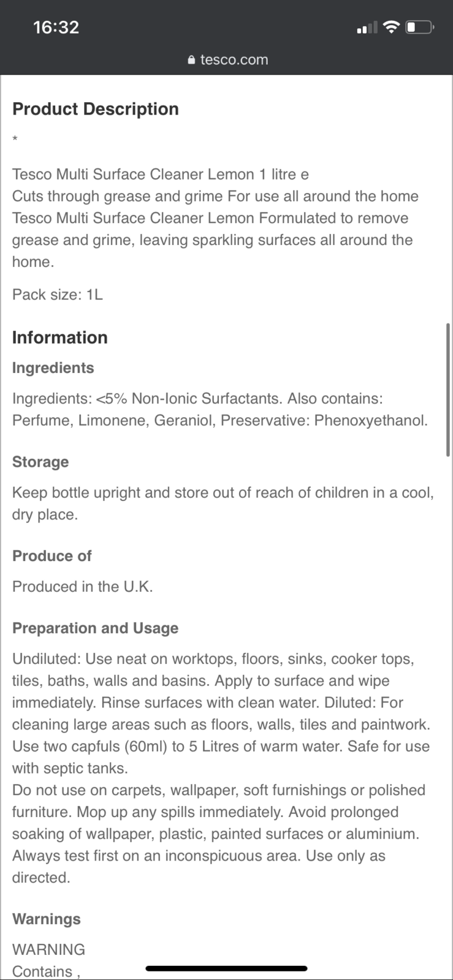453x980 pixels.
Task: Tap the tesco.com address bar
Action: (x=234, y=60)
